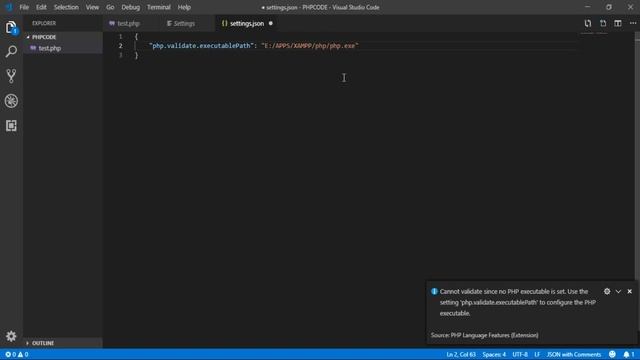
Task: Split the editor to the right
Action: 618,24
